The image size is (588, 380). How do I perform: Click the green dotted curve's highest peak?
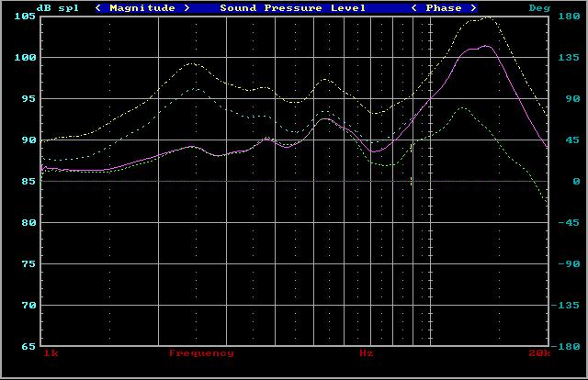click(462, 107)
